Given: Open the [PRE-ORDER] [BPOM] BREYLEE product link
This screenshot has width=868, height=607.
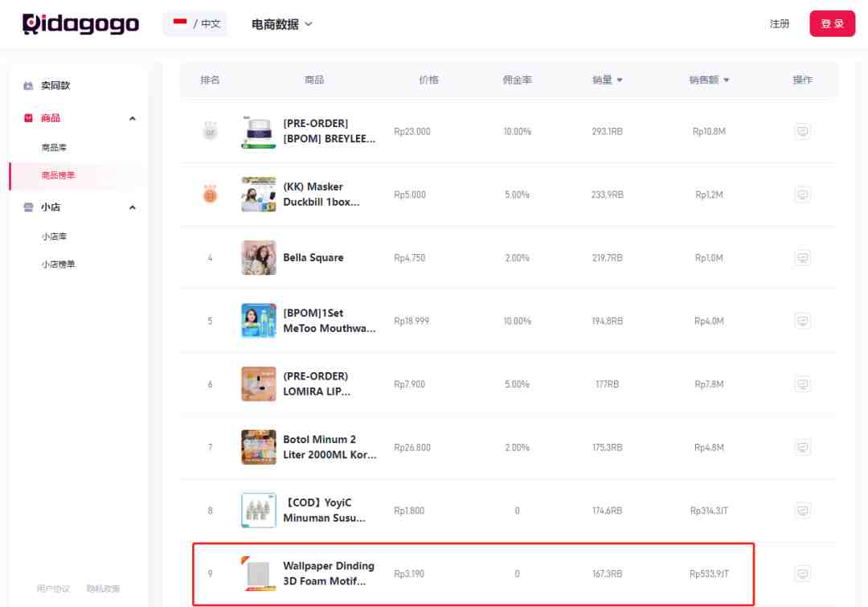Looking at the screenshot, I should tap(330, 131).
